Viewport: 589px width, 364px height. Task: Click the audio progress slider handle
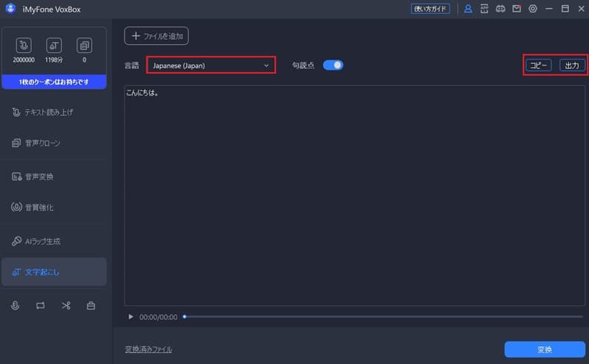tap(185, 317)
